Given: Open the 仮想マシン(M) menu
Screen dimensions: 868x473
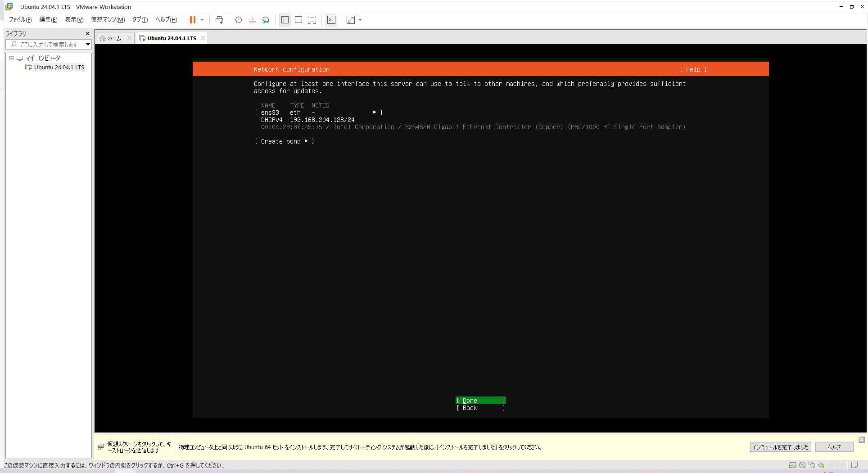Looking at the screenshot, I should 108,20.
